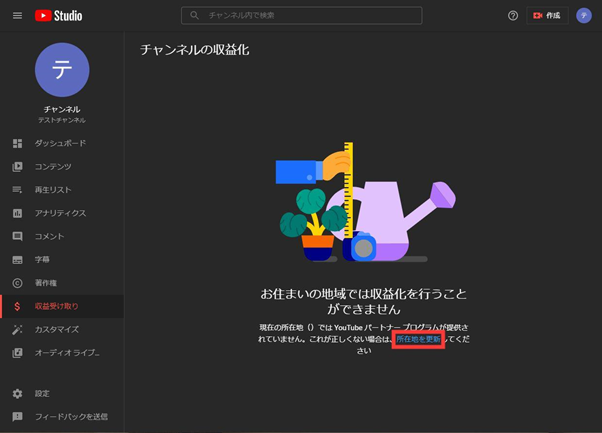Open アナリティクス menu item
This screenshot has width=602, height=433.
pos(62,213)
